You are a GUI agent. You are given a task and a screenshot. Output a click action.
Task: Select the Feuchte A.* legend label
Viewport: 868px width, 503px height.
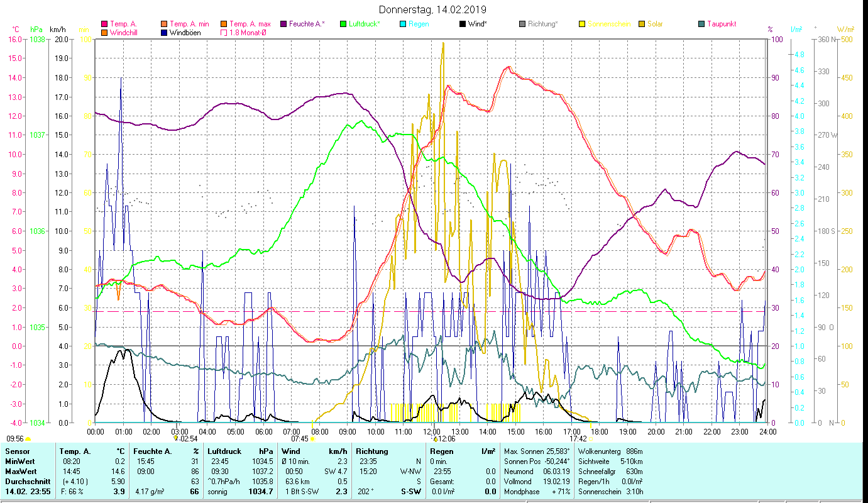[307, 24]
